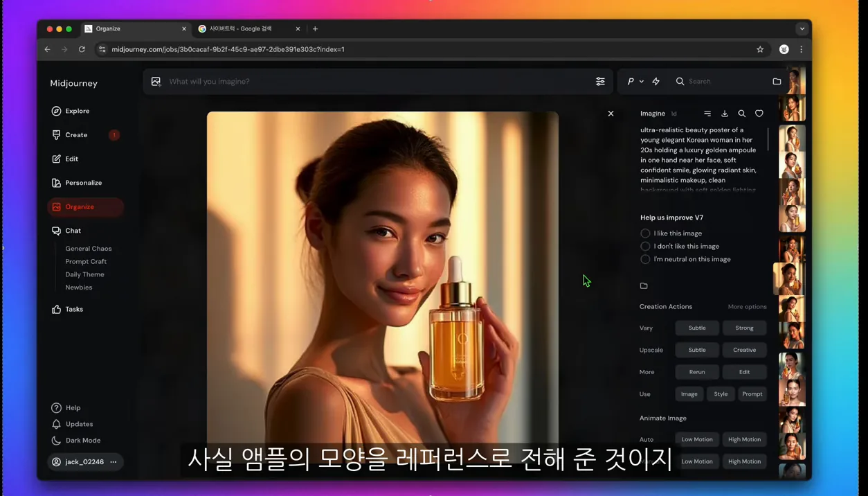Viewport: 868px width, 496px height.
Task: Bookmark this page with star icon
Action: [760, 49]
